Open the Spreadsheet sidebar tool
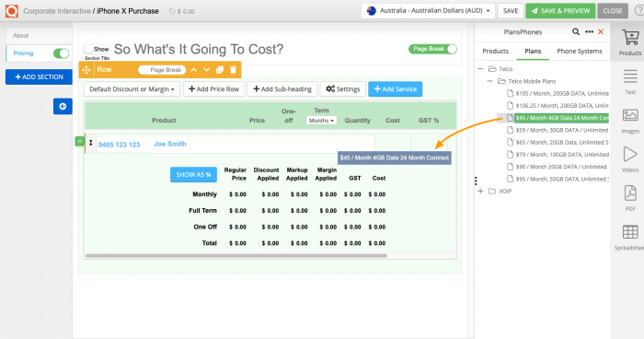Image resolution: width=644 pixels, height=339 pixels. [x=630, y=238]
